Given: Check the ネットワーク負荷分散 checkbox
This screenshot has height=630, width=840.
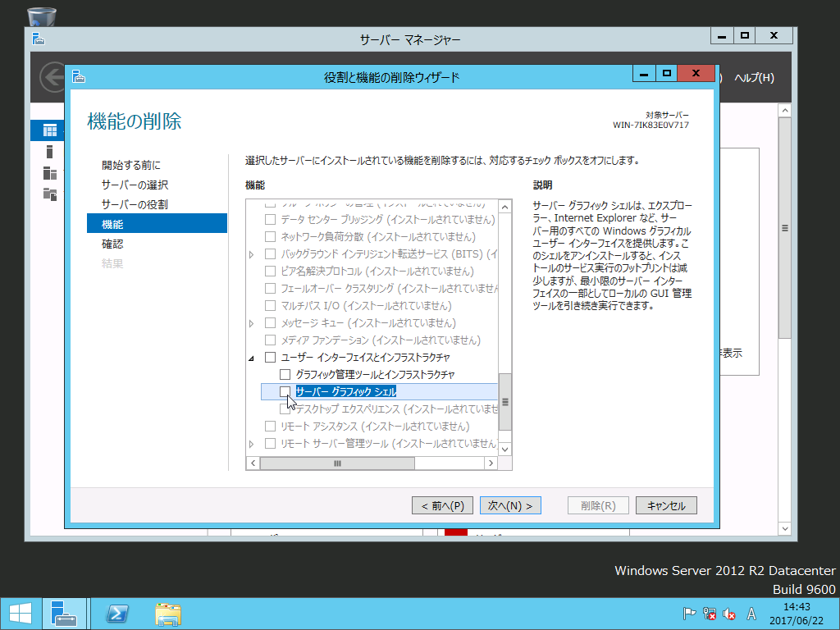Looking at the screenshot, I should (270, 236).
